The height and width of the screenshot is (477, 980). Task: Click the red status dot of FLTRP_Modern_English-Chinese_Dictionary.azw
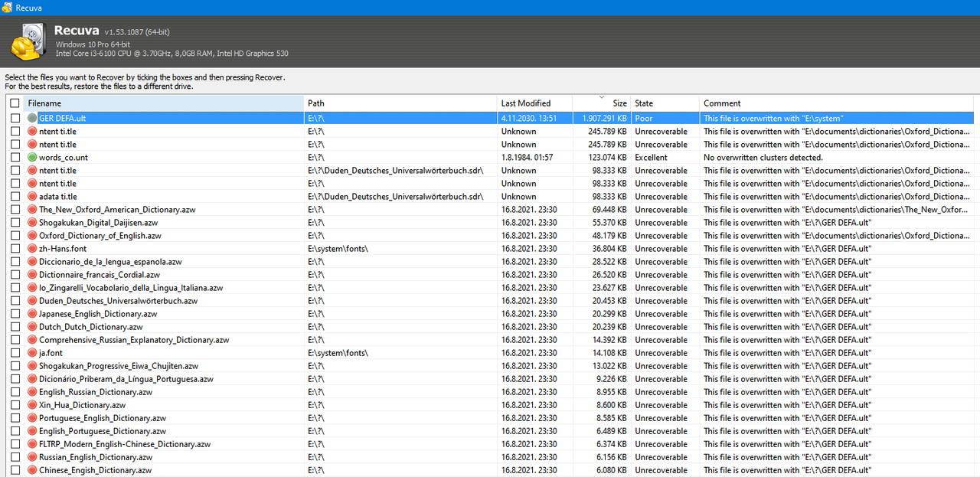pyautogui.click(x=32, y=444)
